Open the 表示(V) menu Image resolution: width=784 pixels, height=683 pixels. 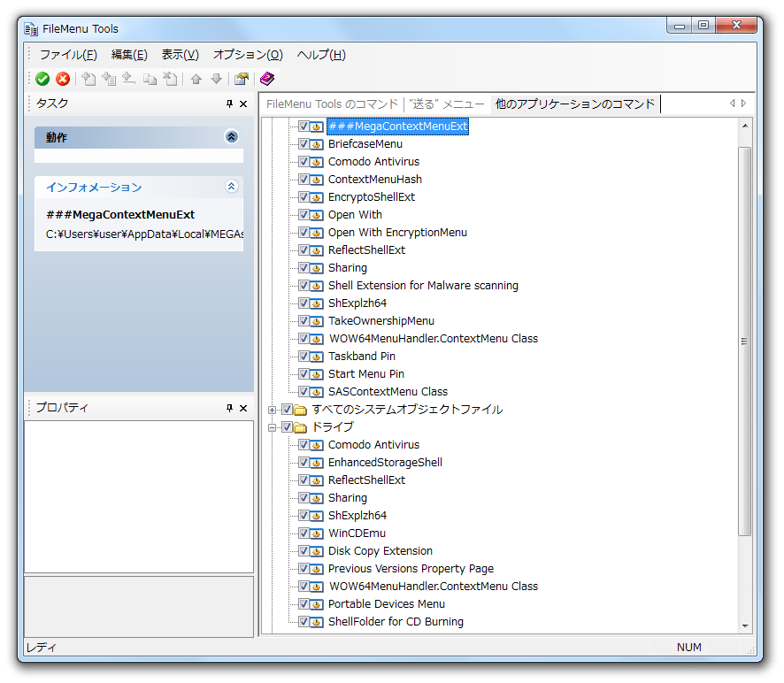coord(181,55)
